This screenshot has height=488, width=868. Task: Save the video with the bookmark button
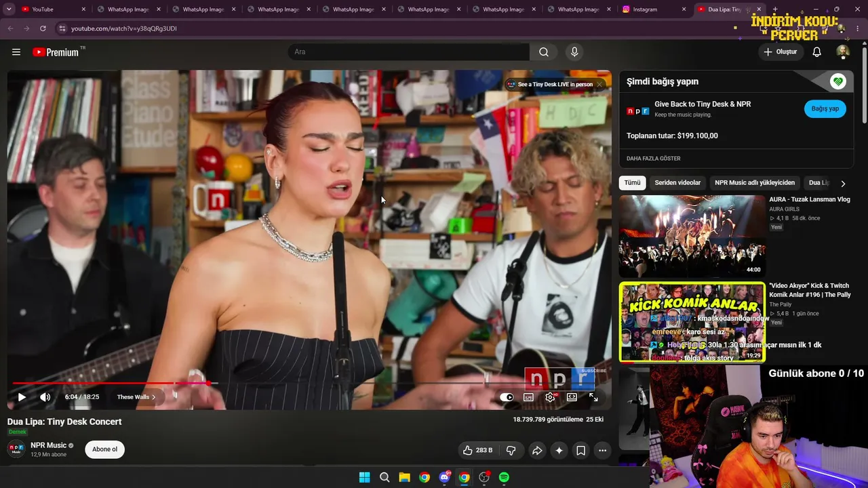580,450
